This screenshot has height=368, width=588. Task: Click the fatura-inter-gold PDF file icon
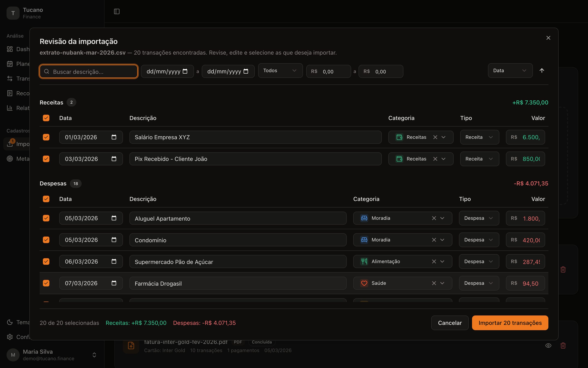[131, 345]
